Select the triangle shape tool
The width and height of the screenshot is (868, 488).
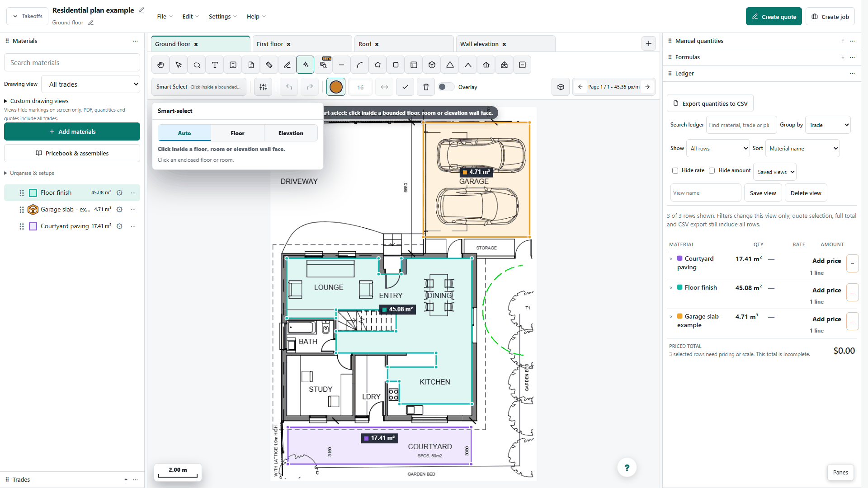pos(450,65)
